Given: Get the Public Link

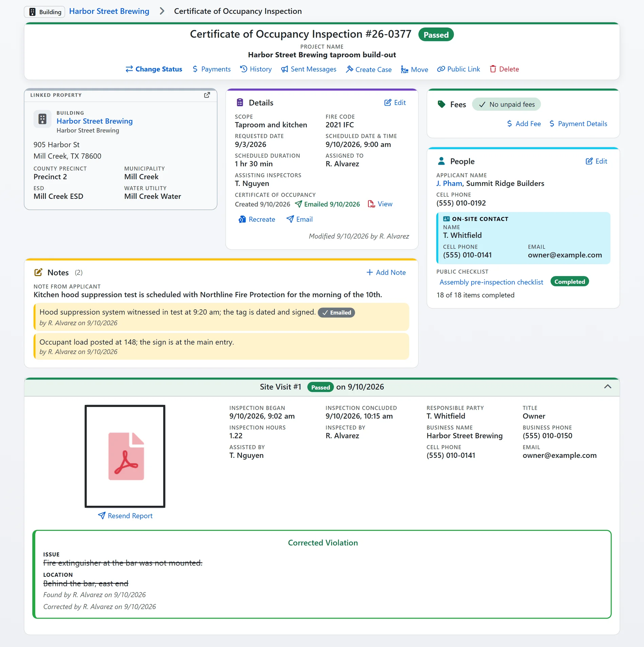Looking at the screenshot, I should point(459,69).
